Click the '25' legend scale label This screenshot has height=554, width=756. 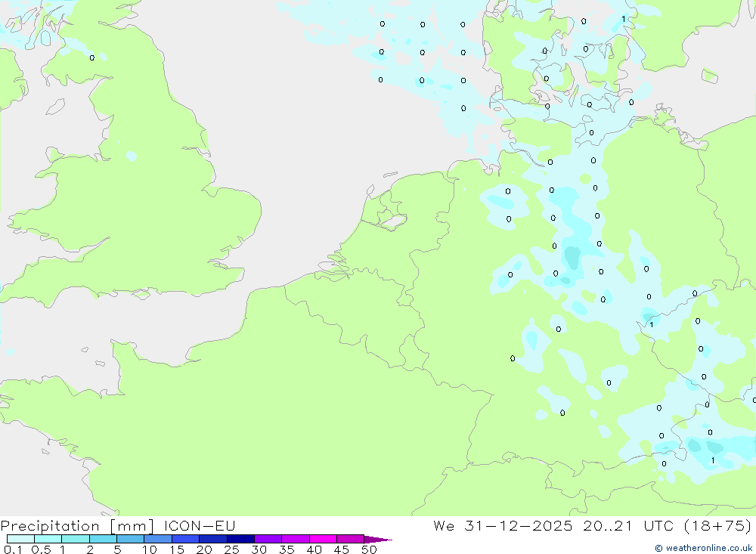point(231,549)
